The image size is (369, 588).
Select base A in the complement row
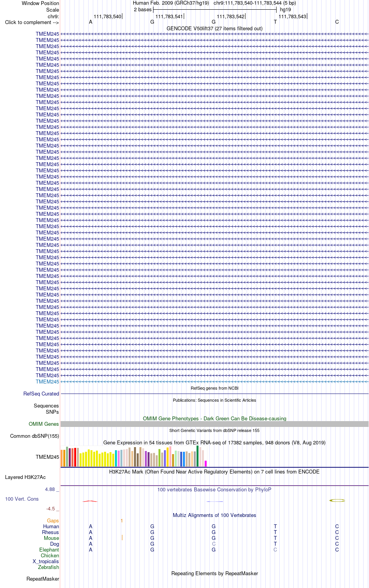click(91, 22)
